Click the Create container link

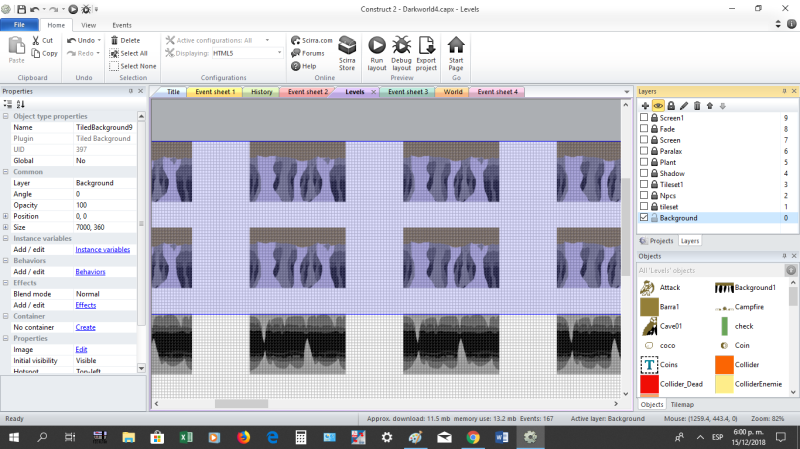pos(85,328)
